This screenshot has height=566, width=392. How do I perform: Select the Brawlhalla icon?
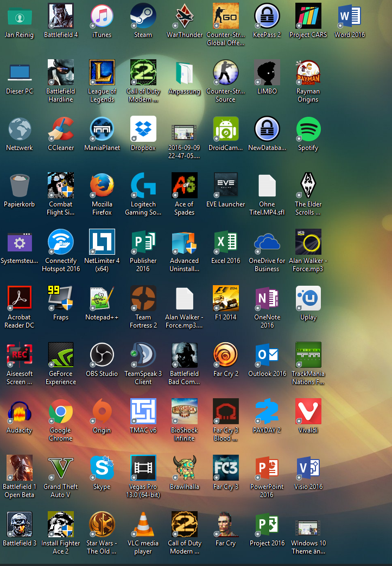click(185, 468)
